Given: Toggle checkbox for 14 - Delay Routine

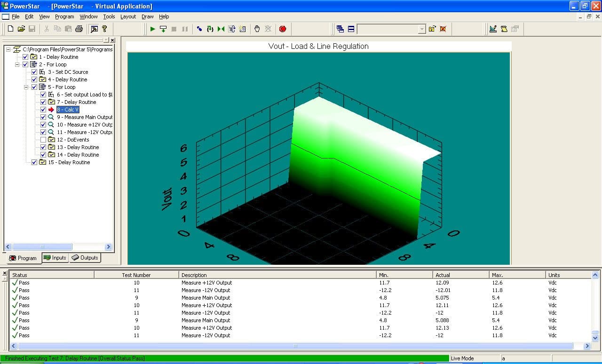Looking at the screenshot, I should pos(43,155).
